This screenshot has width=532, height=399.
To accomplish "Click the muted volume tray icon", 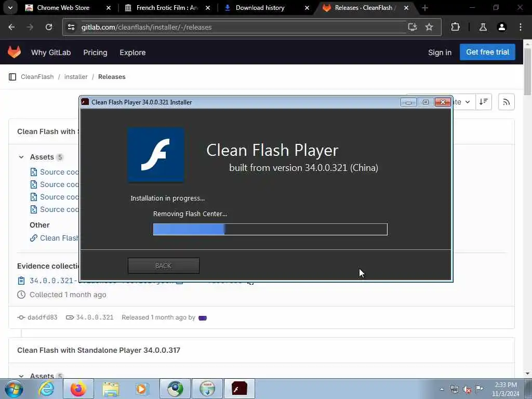I will point(467,390).
